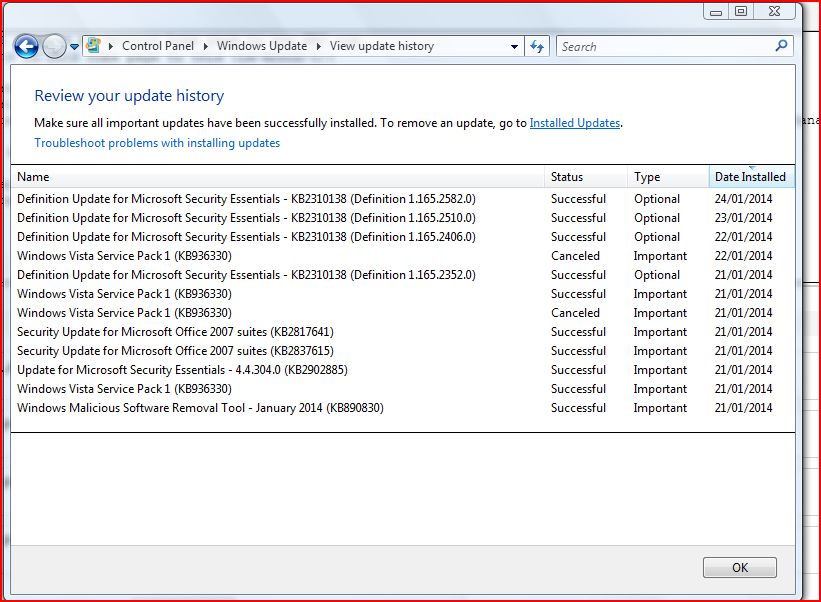This screenshot has height=602, width=821.
Task: Sort by the Status column header
Action: coord(586,177)
